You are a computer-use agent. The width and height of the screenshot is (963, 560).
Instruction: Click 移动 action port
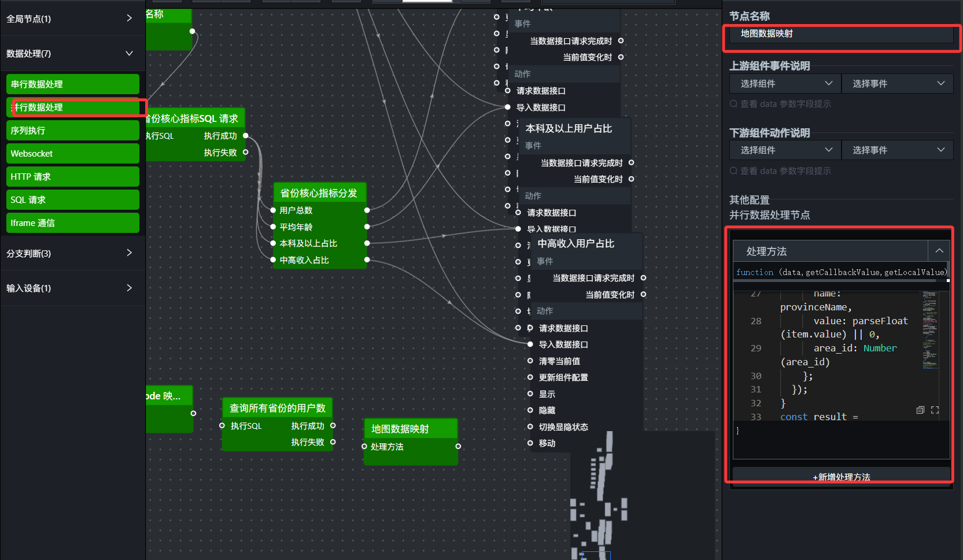[530, 443]
